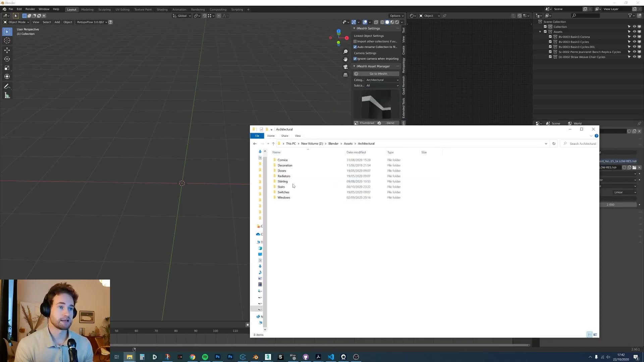644x362 pixels.
Task: Toggle camera view with the camera gizmo
Action: click(345, 67)
